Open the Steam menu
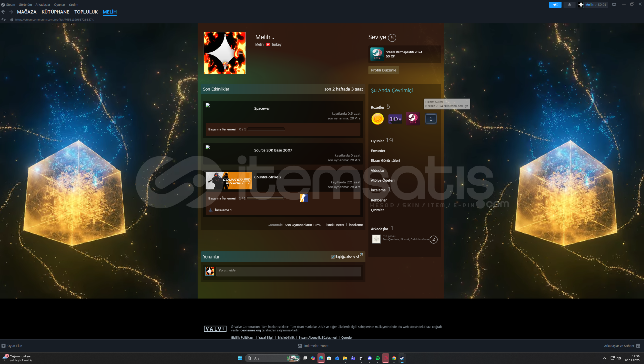 pos(11,5)
